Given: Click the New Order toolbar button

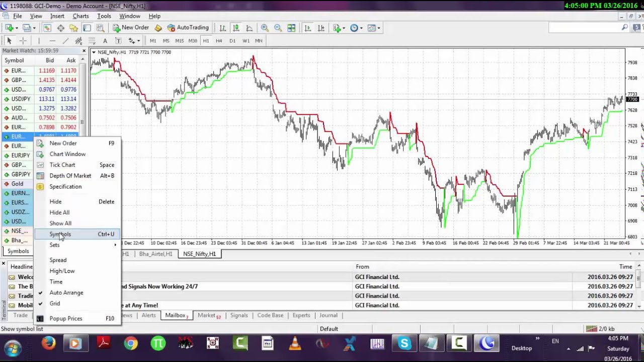Looking at the screenshot, I should [x=131, y=28].
